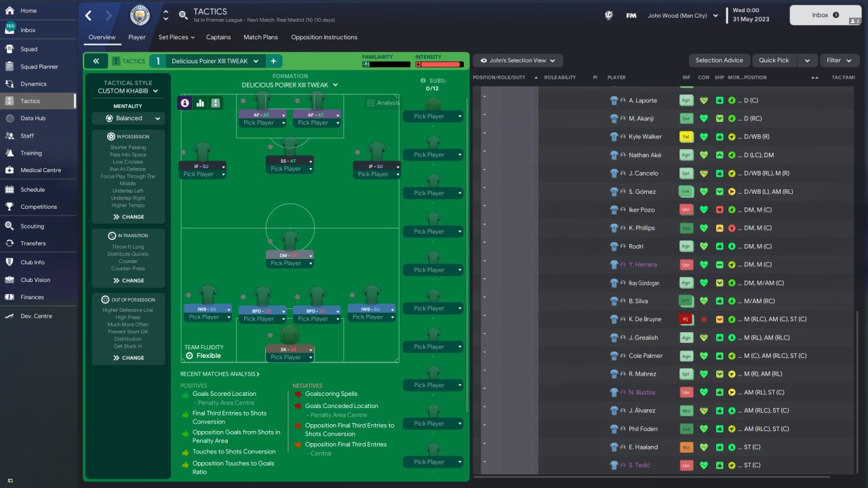Go back using the left arrow
The image size is (868, 488).
tap(89, 15)
